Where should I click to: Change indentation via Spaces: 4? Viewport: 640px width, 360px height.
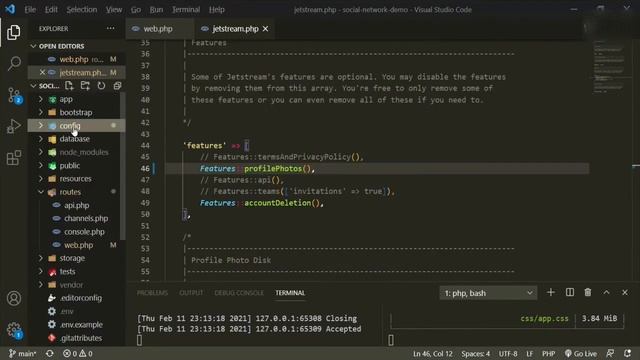(476, 353)
